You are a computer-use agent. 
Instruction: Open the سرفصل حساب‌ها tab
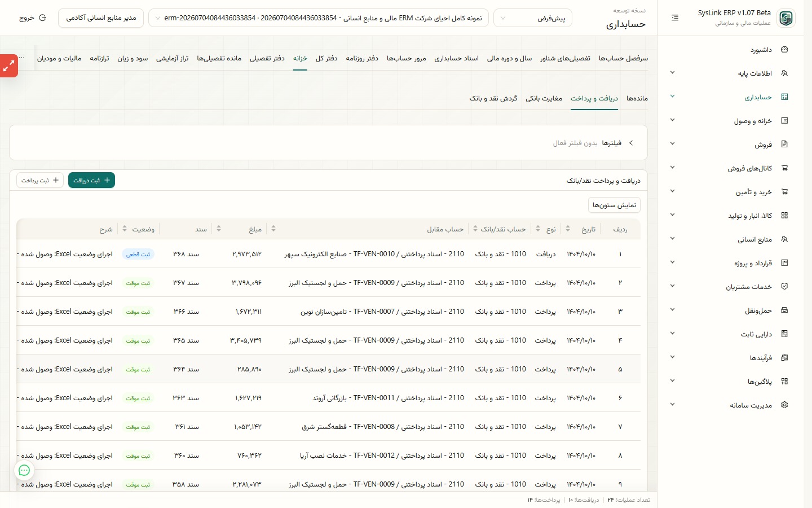(623, 58)
